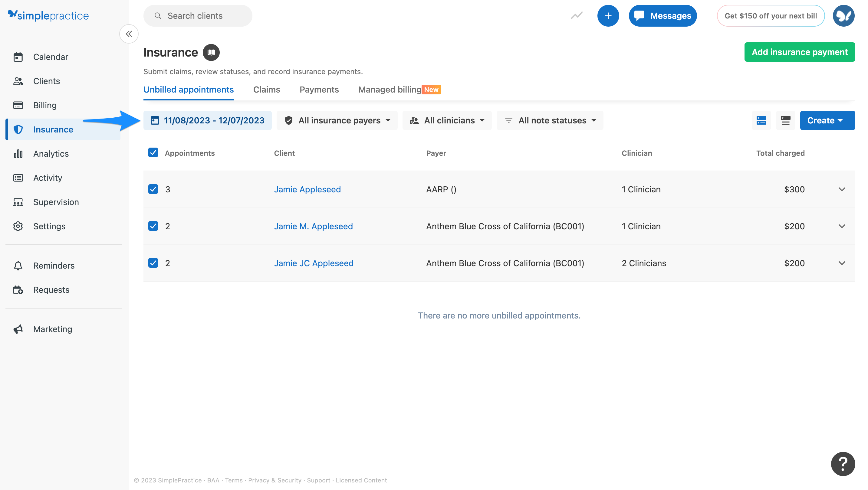Screen dimensions: 868x490
Task: Open the help question mark button
Action: pyautogui.click(x=843, y=464)
